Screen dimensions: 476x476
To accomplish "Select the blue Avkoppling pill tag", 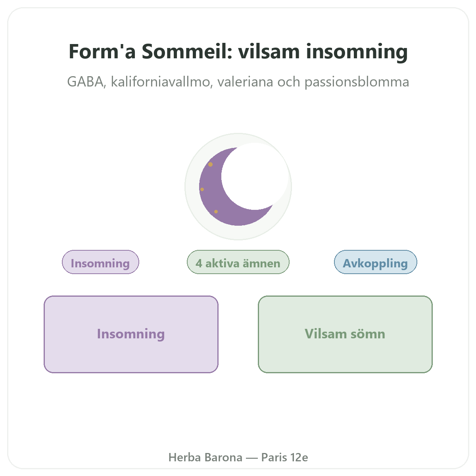I will point(375,262).
